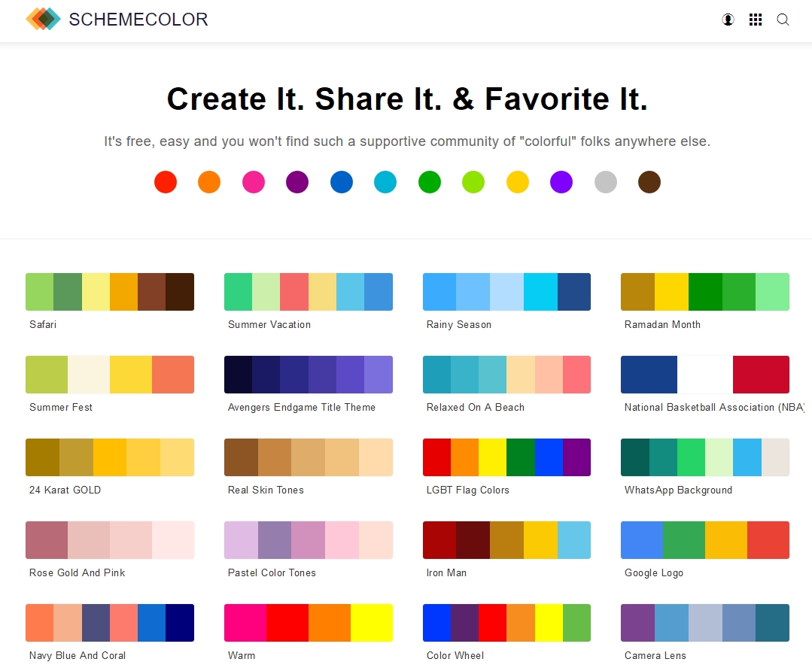Open the Google Logo palette swatch
Screen dimensions: 812x668
coord(704,540)
